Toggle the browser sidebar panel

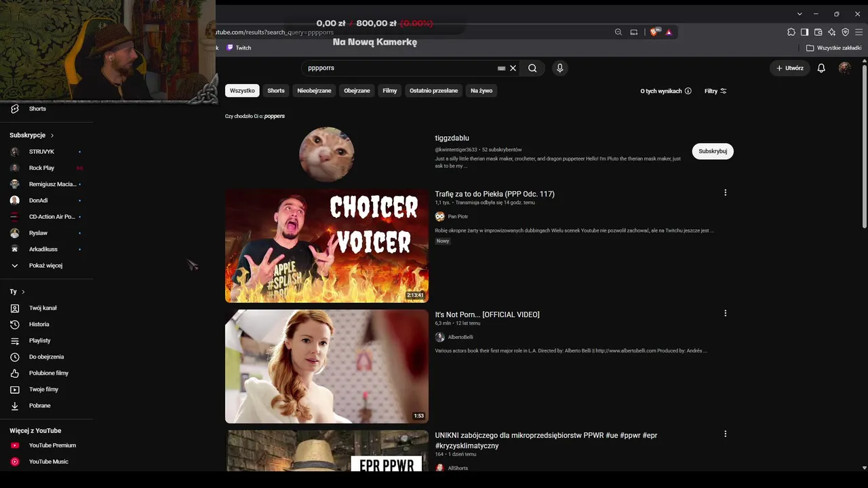804,32
